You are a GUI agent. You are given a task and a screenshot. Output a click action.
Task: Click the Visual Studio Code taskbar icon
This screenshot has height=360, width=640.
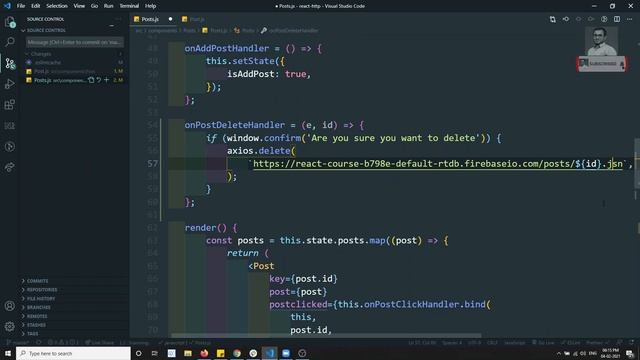[269, 353]
